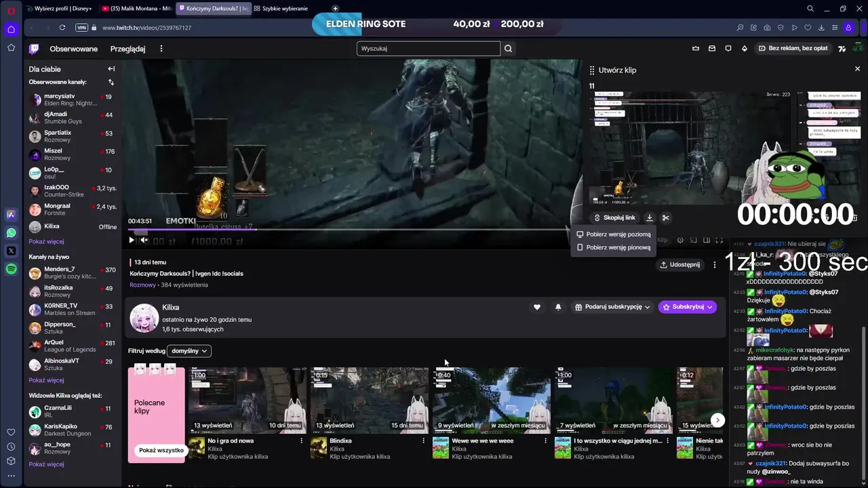Download clip using the download arrow icon
Screen dimensions: 868x488
point(650,218)
